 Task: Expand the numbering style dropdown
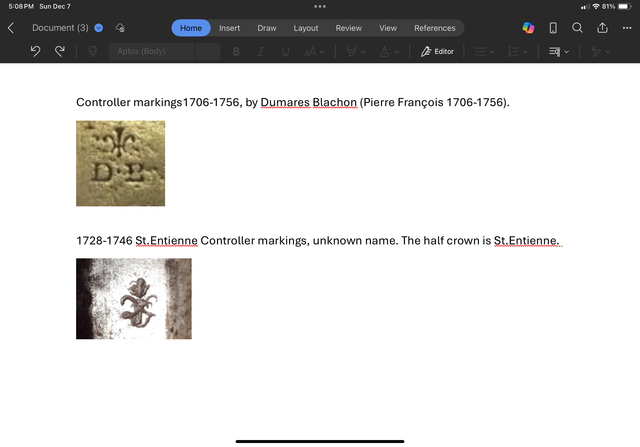[x=525, y=52]
